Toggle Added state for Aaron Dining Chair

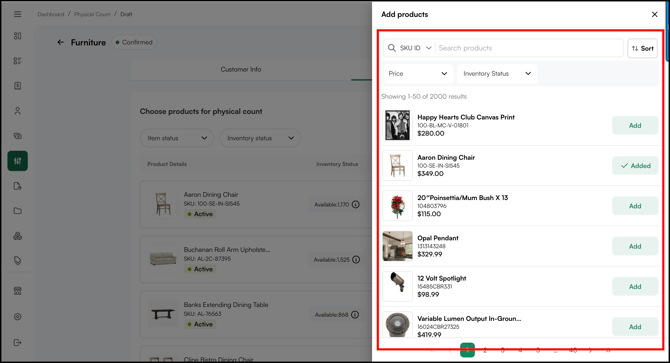point(635,166)
